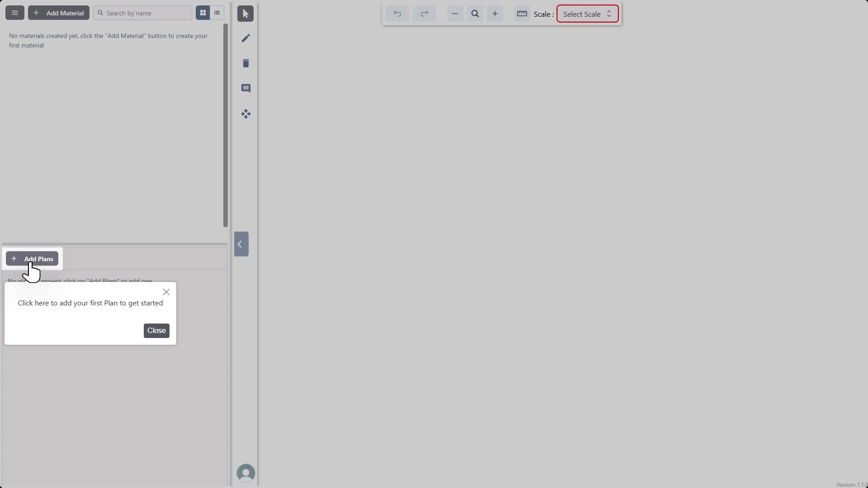Open the user profile avatar
Viewport: 868px width, 488px height.
pos(246,473)
